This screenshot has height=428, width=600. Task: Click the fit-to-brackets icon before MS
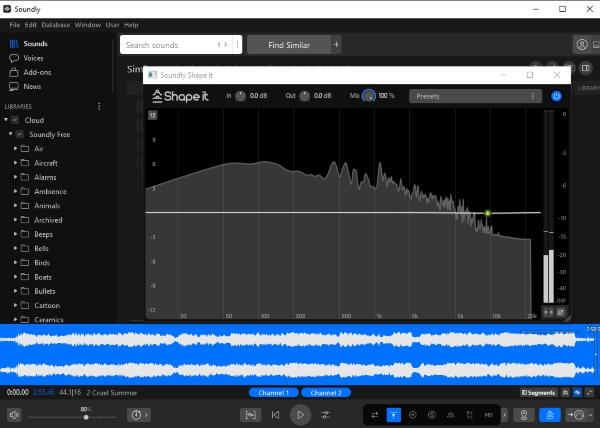[x=470, y=415]
